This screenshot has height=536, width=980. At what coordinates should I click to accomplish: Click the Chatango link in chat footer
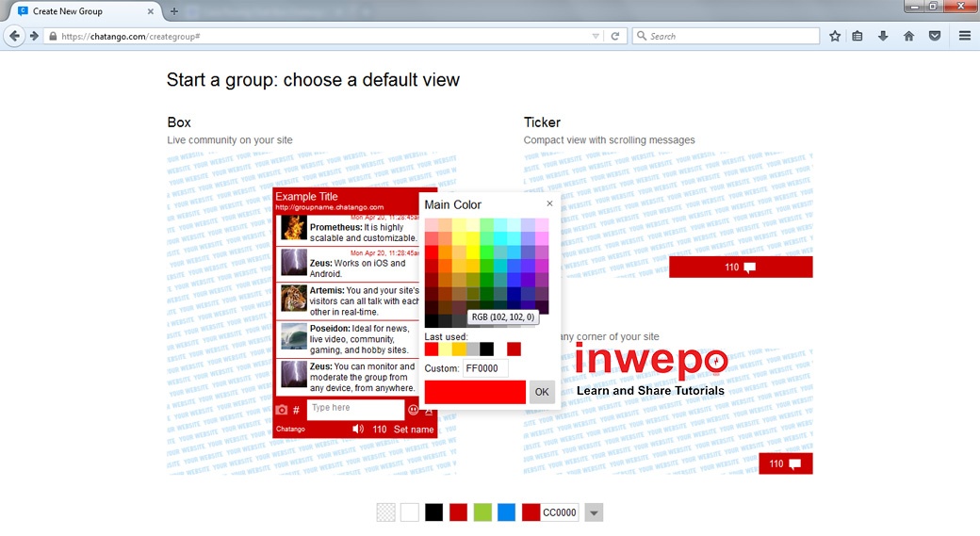(x=290, y=430)
